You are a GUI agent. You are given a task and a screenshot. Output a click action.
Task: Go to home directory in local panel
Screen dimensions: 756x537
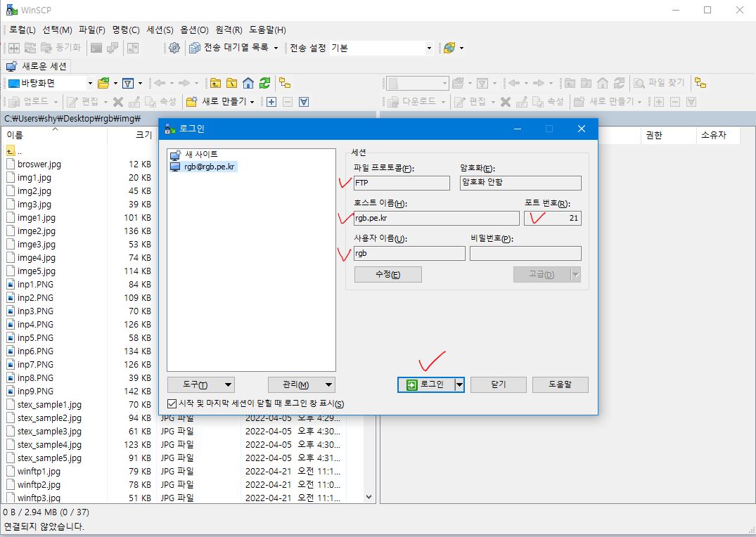(x=248, y=83)
